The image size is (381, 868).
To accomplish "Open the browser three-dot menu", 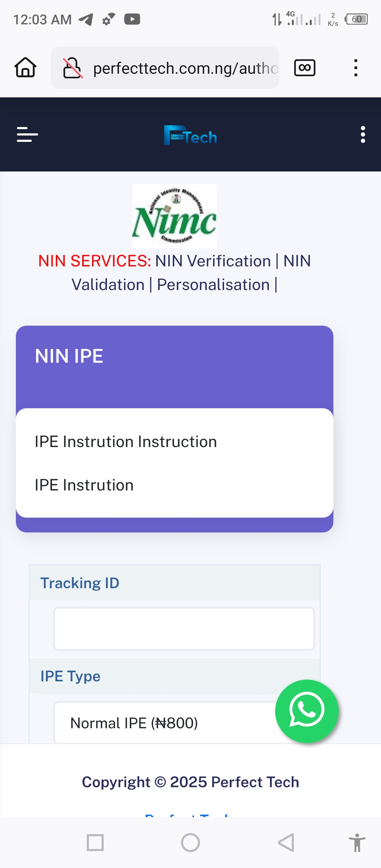I will pos(356,67).
